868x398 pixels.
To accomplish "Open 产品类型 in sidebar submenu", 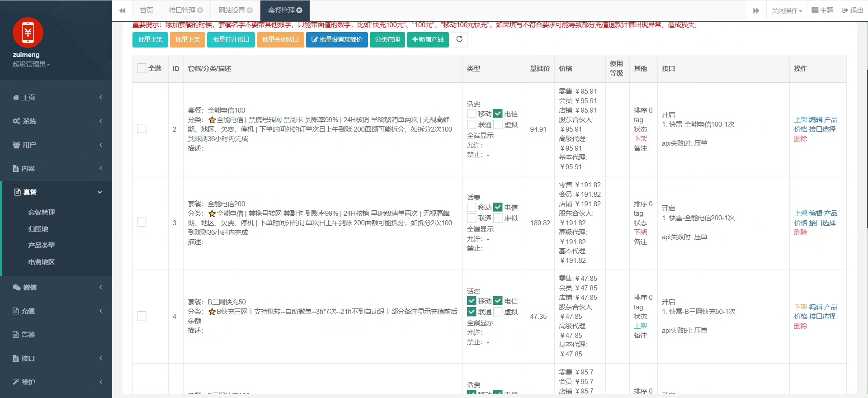I will tap(42, 245).
